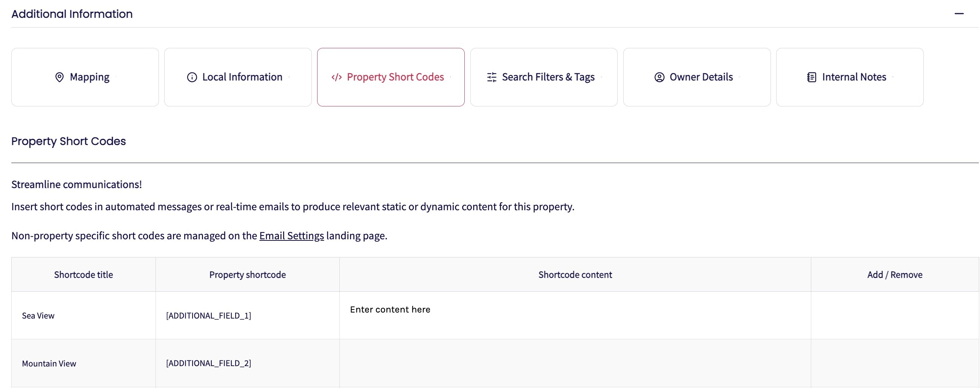This screenshot has width=980, height=388.
Task: Select the [ADDITIONAL_FIELD_1] shortcode text
Action: click(208, 316)
